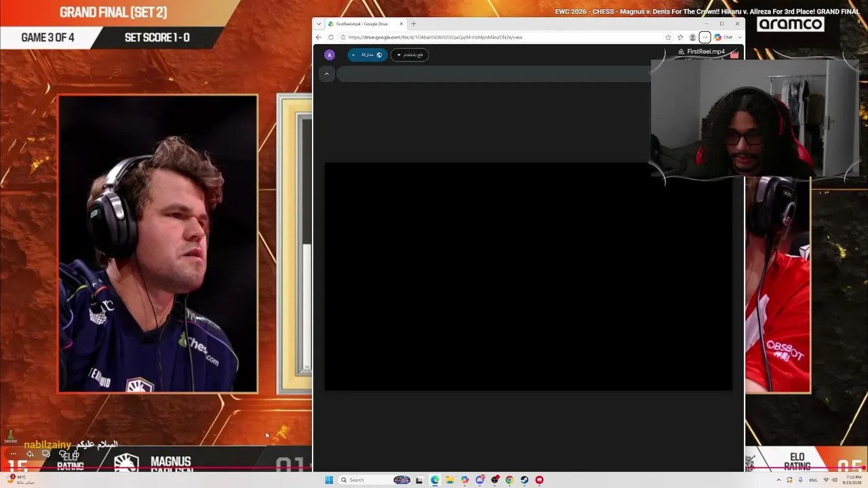The height and width of the screenshot is (488, 868).
Task: Open OBS Studio from the taskbar
Action: click(x=494, y=480)
